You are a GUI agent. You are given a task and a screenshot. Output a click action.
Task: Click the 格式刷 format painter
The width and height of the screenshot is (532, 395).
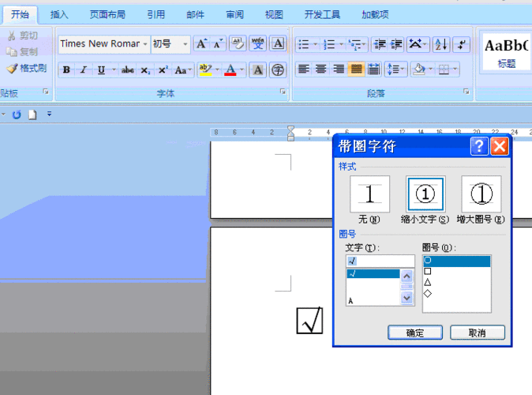27,68
